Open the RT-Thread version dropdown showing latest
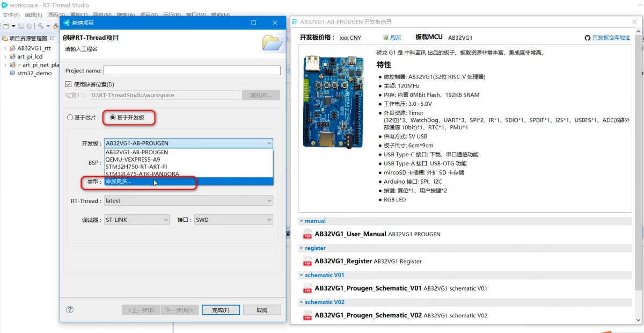644x333 pixels. point(188,201)
